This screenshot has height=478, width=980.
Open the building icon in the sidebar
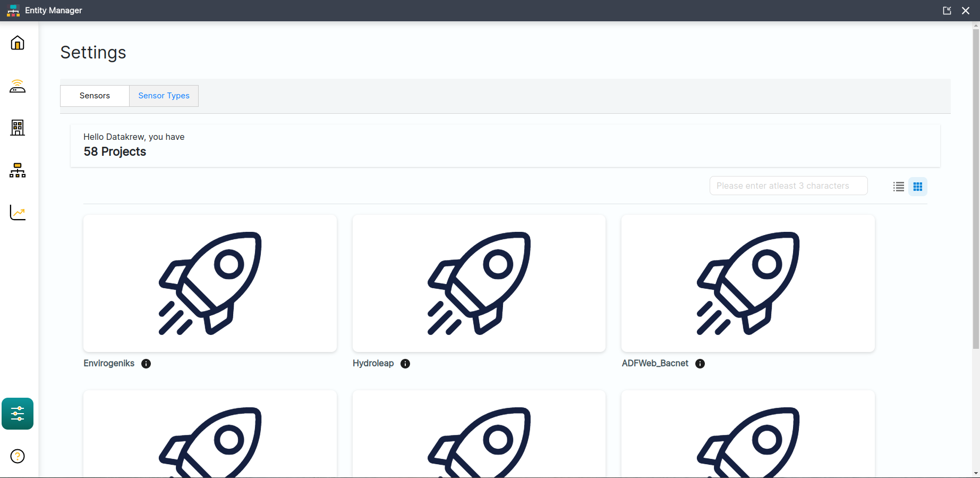coord(18,128)
